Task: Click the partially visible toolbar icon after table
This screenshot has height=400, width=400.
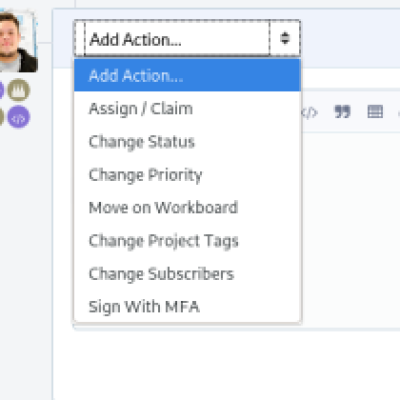Action: point(399,113)
